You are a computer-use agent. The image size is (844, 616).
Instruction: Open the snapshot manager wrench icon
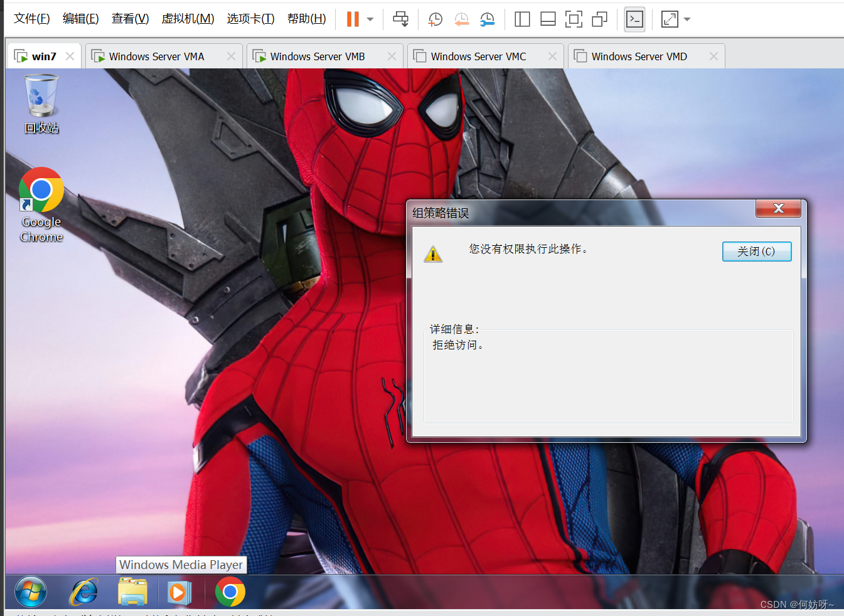[487, 19]
